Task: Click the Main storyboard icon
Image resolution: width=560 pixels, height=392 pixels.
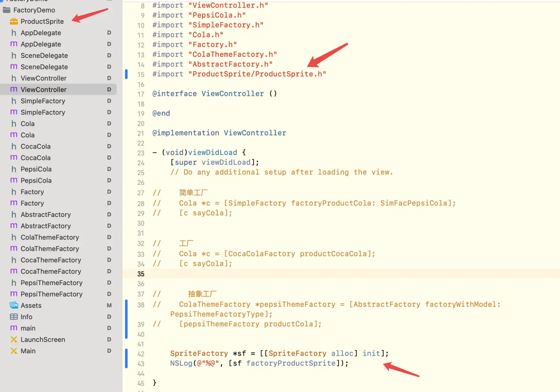Action: coord(14,351)
